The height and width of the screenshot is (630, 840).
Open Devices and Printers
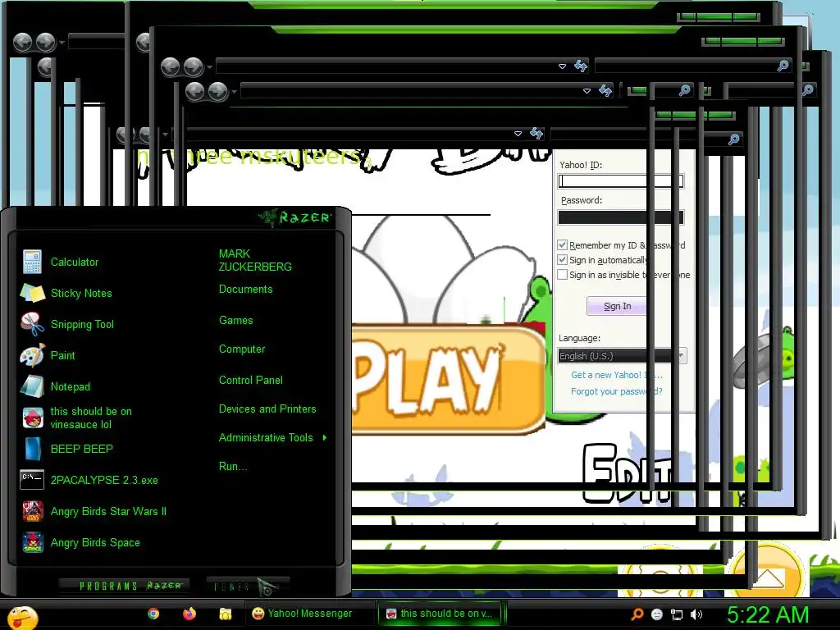pyautogui.click(x=267, y=409)
